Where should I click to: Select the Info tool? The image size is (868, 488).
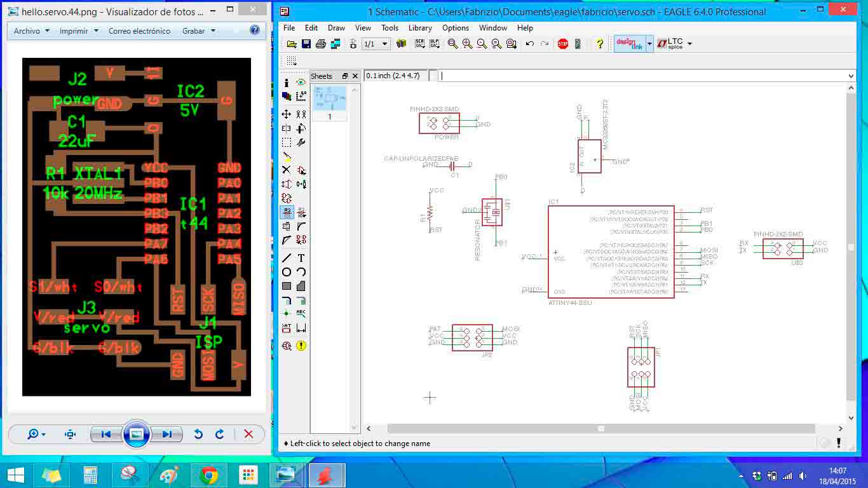(x=287, y=83)
